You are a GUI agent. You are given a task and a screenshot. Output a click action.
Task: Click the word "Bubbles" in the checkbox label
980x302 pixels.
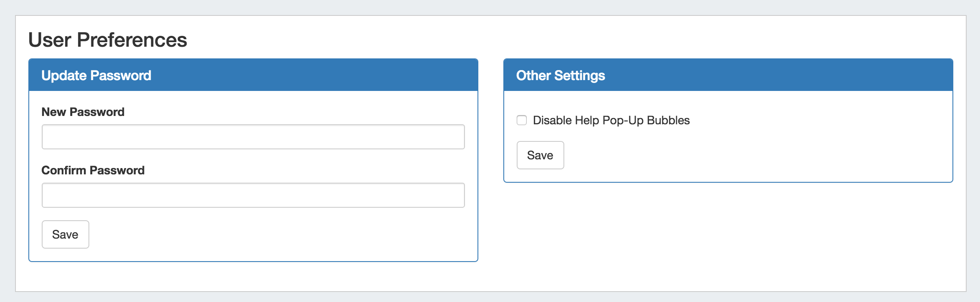pos(668,120)
